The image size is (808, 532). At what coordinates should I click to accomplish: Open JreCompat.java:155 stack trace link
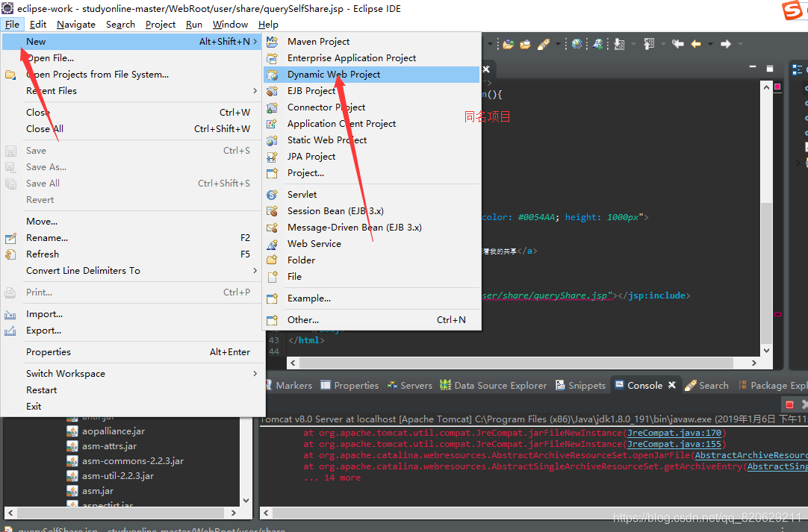[674, 444]
